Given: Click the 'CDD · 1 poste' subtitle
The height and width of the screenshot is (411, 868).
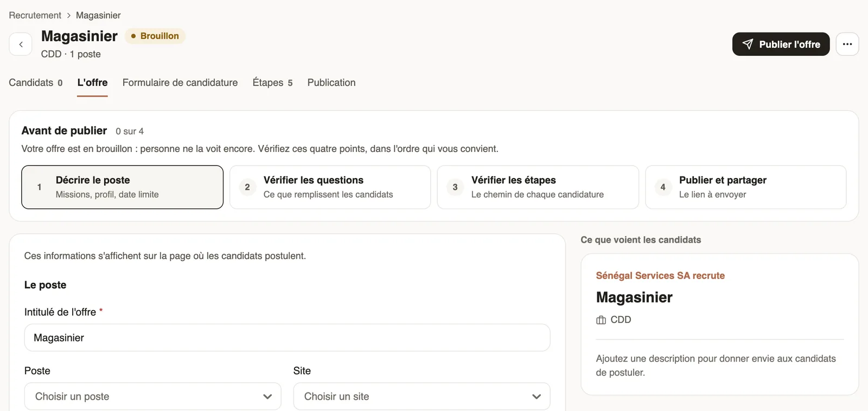Looking at the screenshot, I should click(71, 54).
